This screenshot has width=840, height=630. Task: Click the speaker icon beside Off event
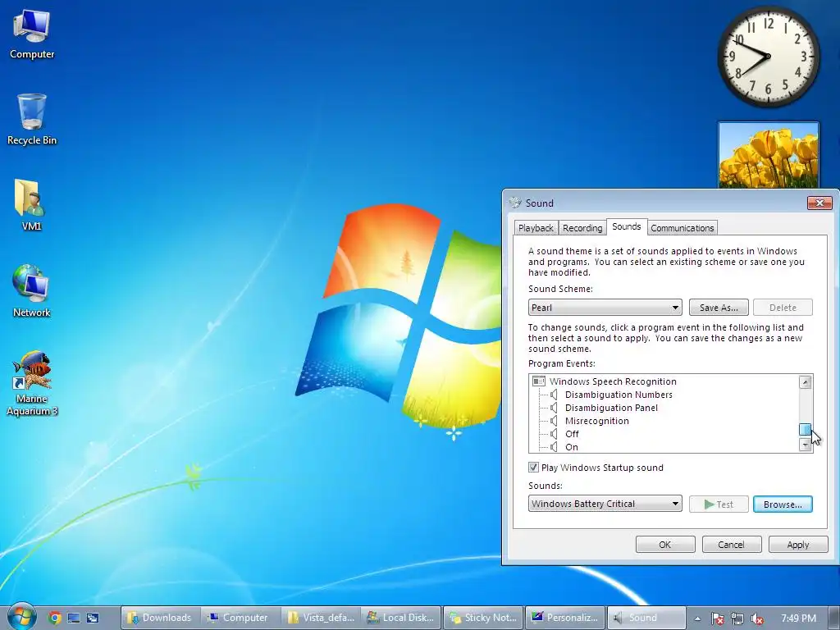(555, 434)
